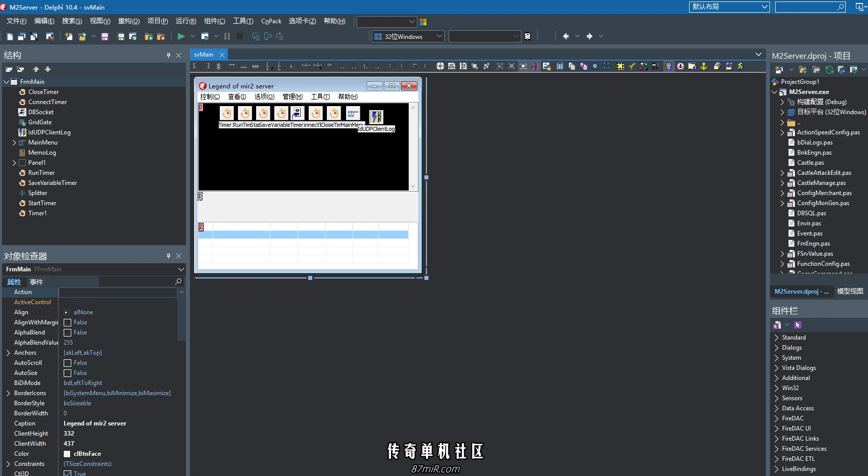Select GridGate in Structure tree

coord(40,122)
